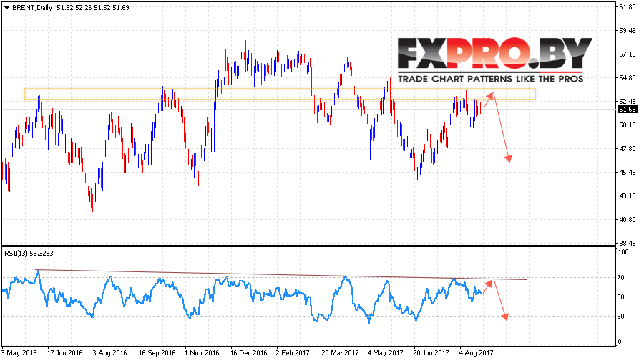
Task: Click the 2 Feb 2017 date label
Action: 293,353
